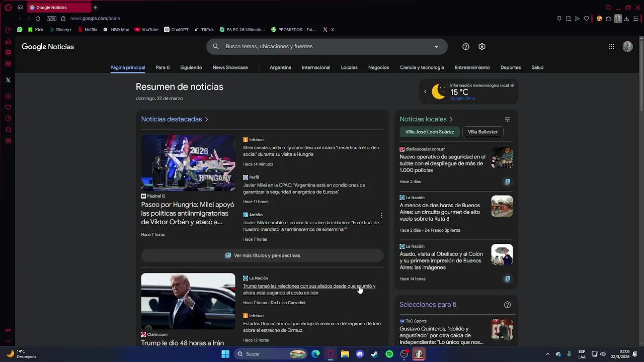
Task: Launch Spotify from the taskbar
Action: (389, 354)
